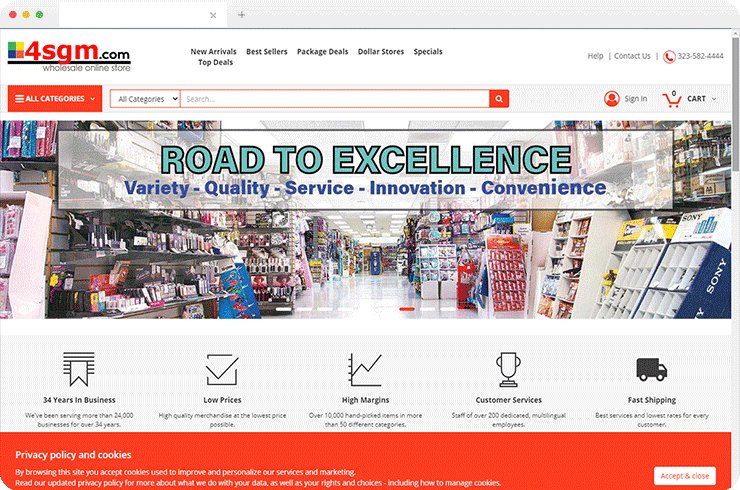This screenshot has height=490, width=740.
Task: Click the Low Prices checkmark icon
Action: (221, 369)
